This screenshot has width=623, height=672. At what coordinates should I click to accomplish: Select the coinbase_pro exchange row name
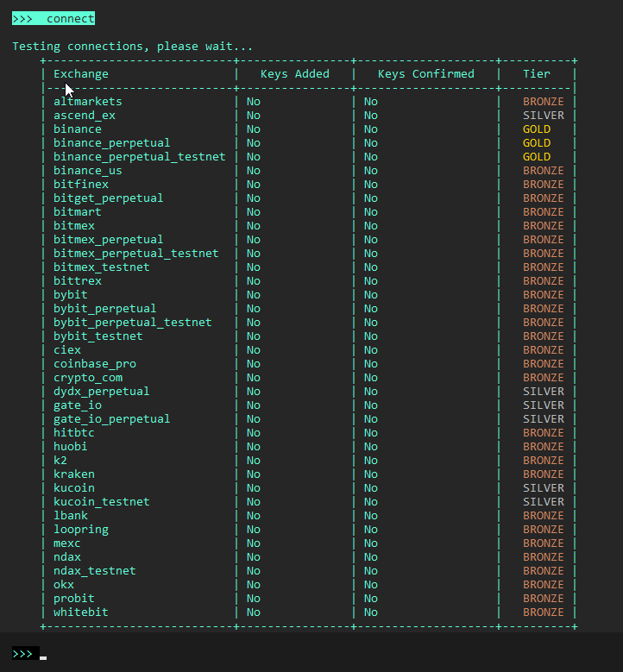(95, 364)
